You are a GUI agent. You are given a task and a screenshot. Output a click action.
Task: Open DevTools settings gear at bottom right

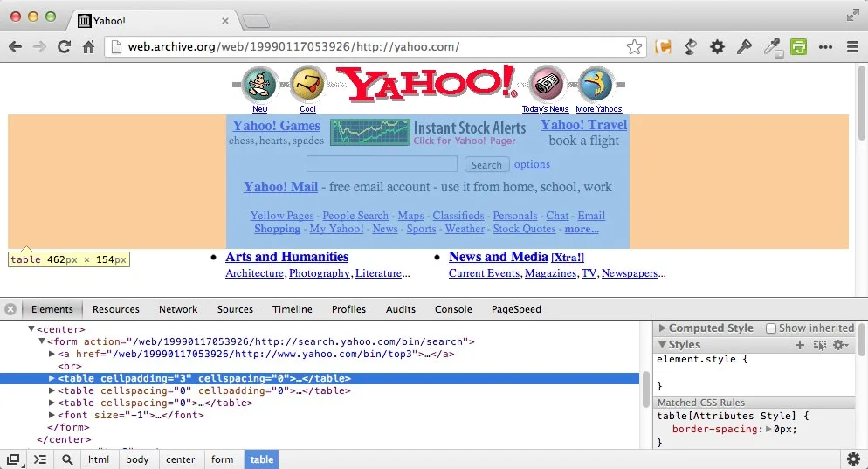(854, 459)
